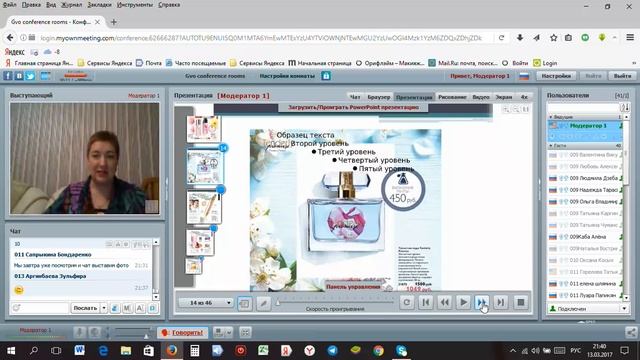
Task: Select the Презентация tab
Action: [414, 97]
